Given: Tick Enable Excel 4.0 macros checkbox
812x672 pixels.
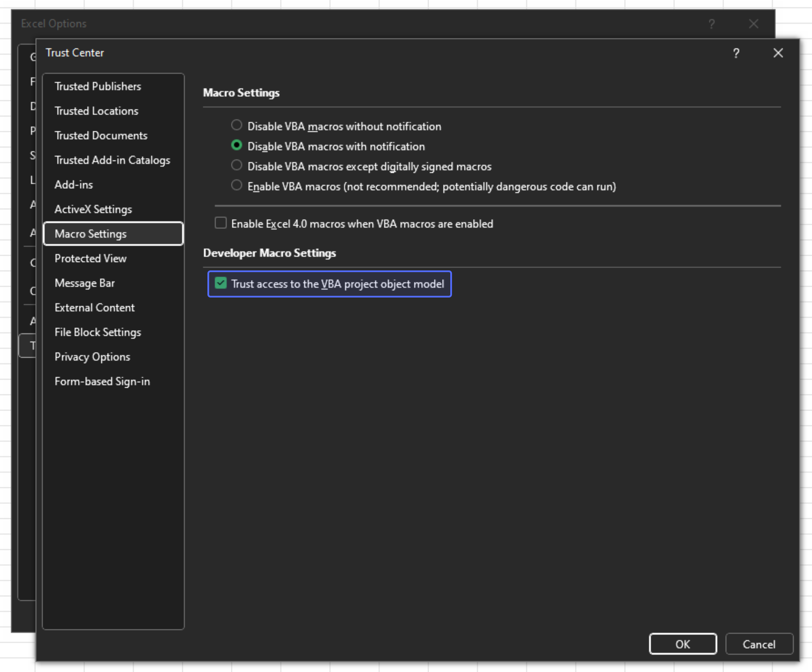Looking at the screenshot, I should coord(220,223).
